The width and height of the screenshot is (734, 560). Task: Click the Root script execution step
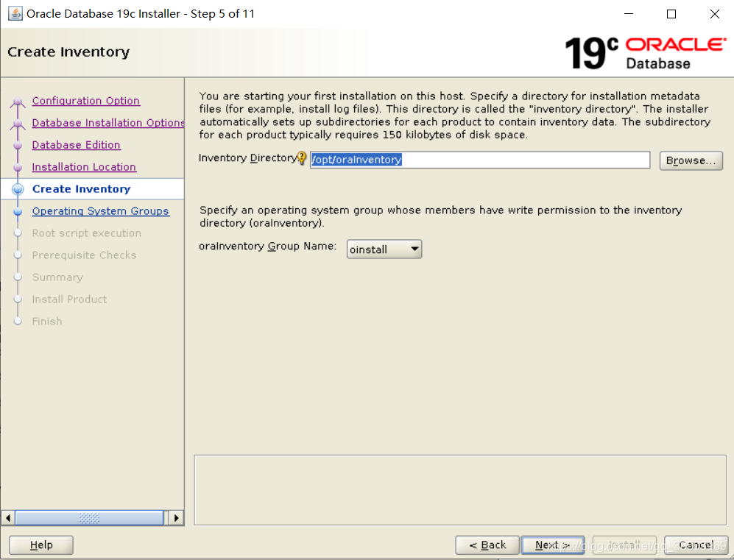coord(86,233)
